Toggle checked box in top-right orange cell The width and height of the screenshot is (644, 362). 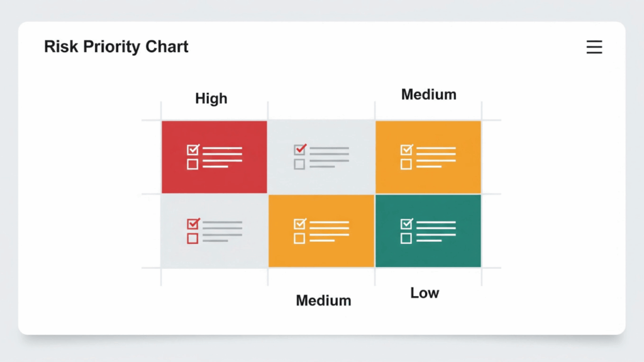click(x=406, y=150)
